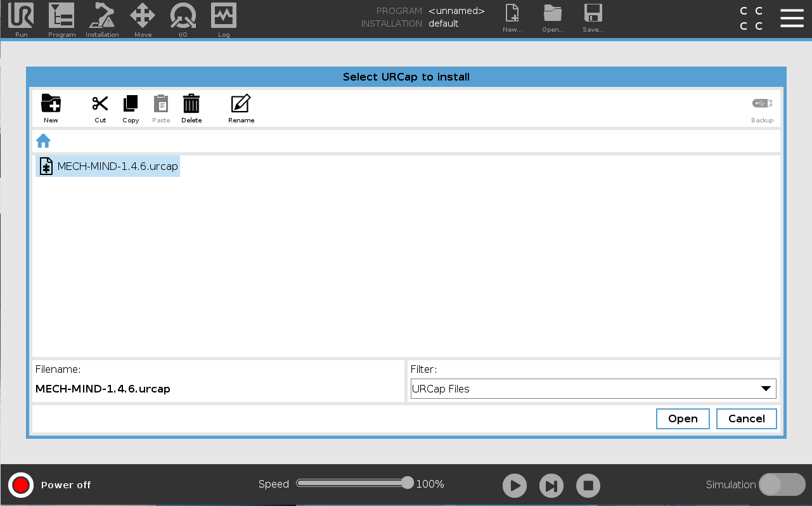
Task: Click the Open button
Action: (683, 418)
